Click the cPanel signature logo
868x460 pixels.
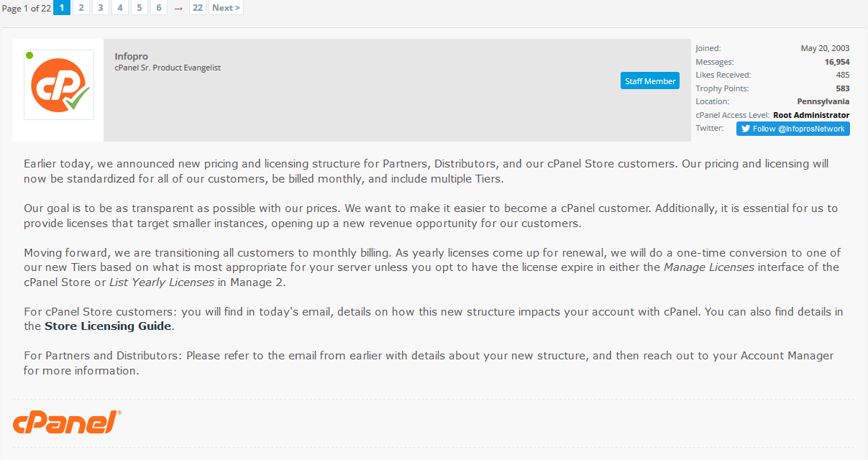67,423
